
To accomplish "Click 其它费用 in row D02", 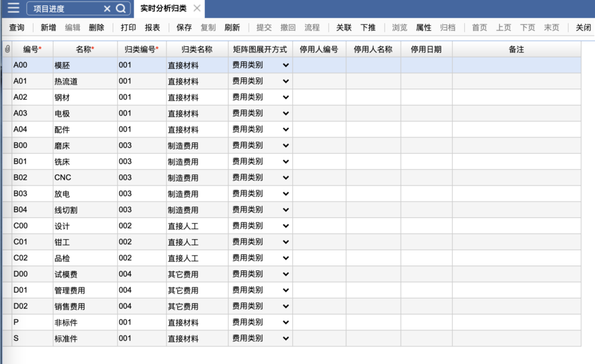I will [197, 307].
